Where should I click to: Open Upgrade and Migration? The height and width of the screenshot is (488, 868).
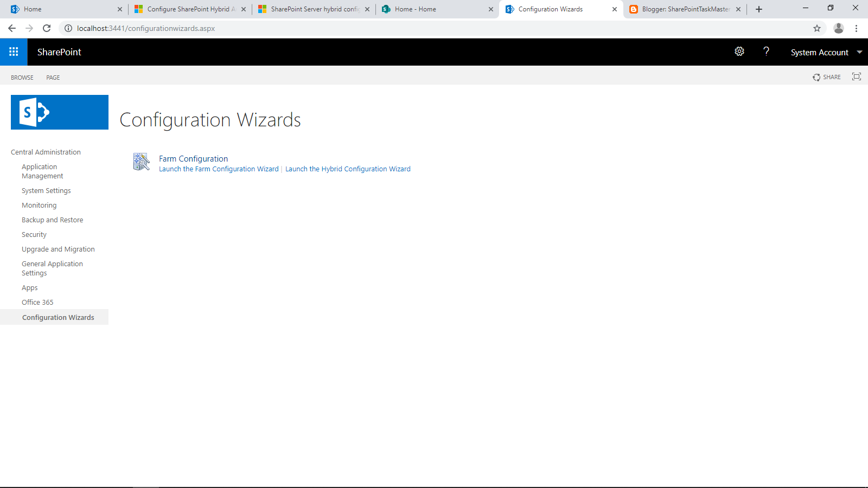[x=58, y=249]
